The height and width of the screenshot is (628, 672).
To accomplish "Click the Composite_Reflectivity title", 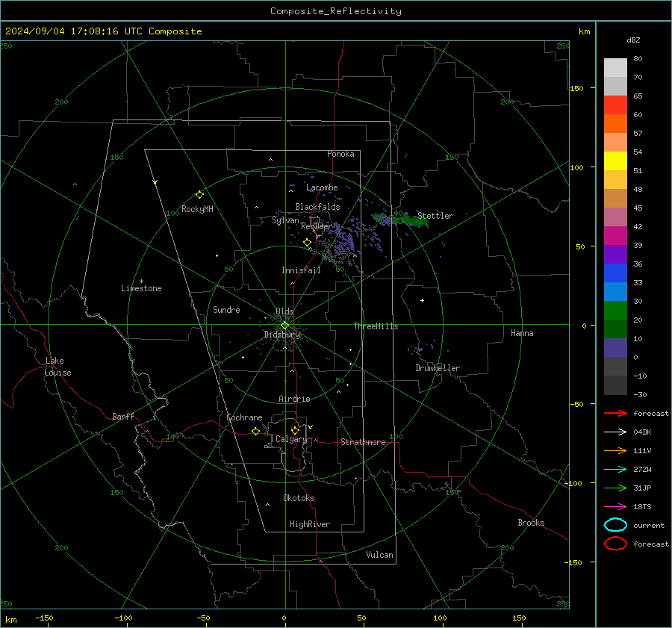I will pos(336,11).
